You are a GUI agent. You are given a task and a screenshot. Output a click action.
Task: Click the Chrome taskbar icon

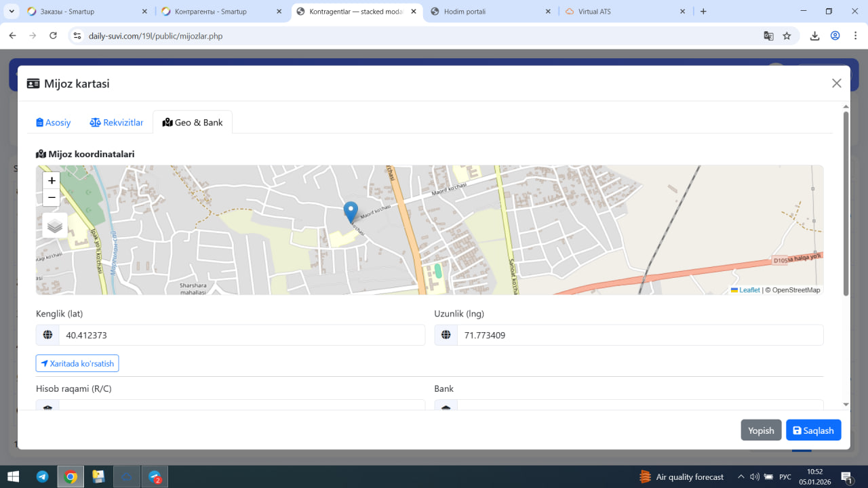click(x=71, y=476)
